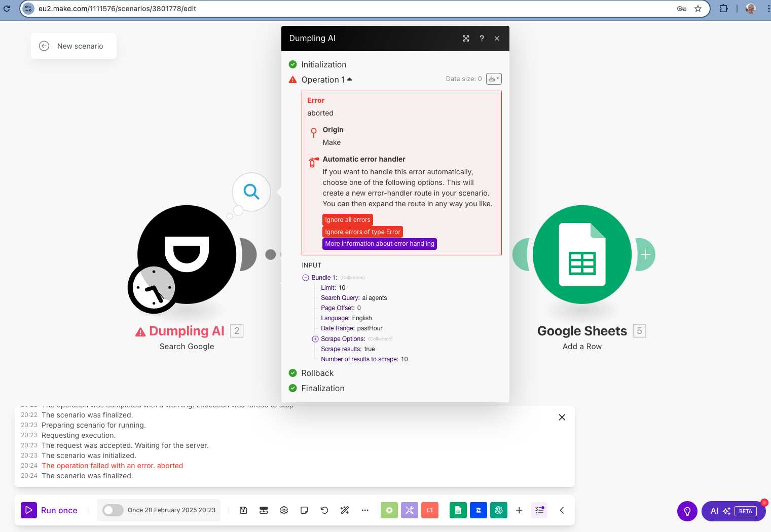Click the Dumpling AI module label on canvas
This screenshot has width=771, height=532.
pyautogui.click(x=187, y=331)
